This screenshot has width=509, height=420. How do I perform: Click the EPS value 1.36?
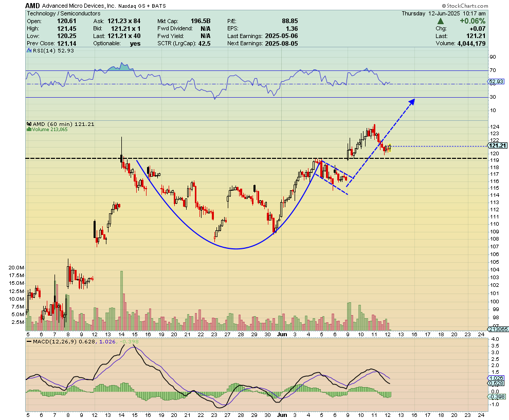(292, 29)
